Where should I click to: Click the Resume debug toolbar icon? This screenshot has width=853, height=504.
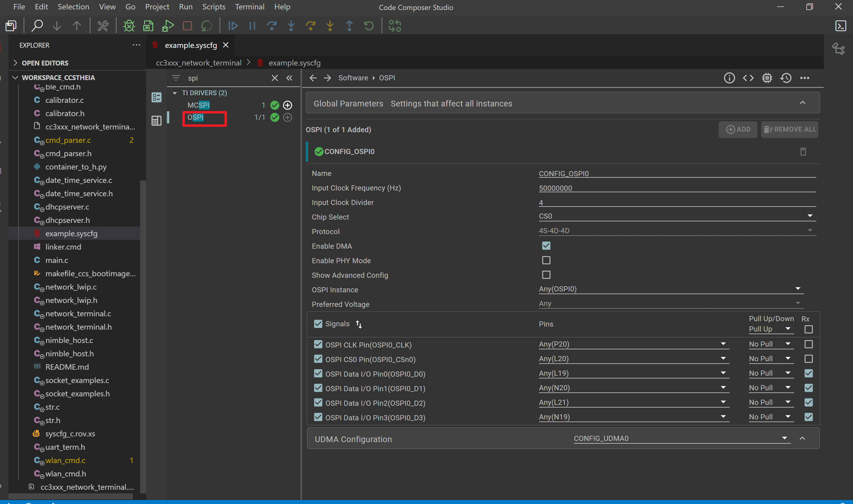(233, 26)
